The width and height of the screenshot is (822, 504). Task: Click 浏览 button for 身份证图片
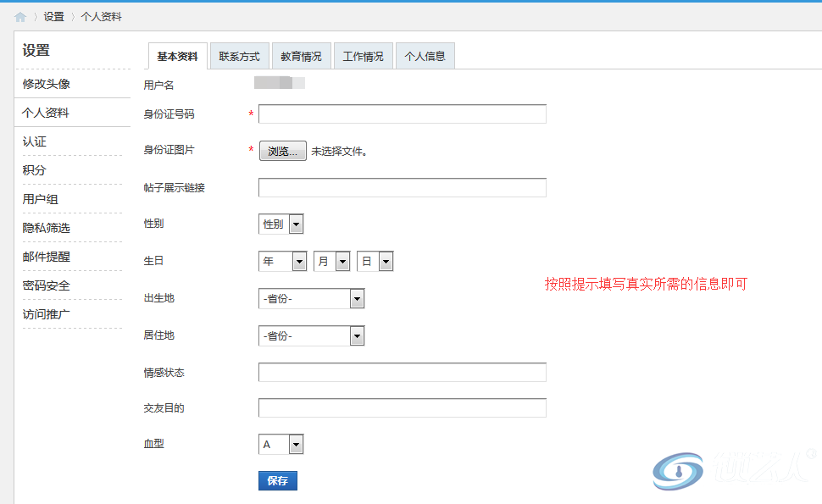[x=282, y=151]
